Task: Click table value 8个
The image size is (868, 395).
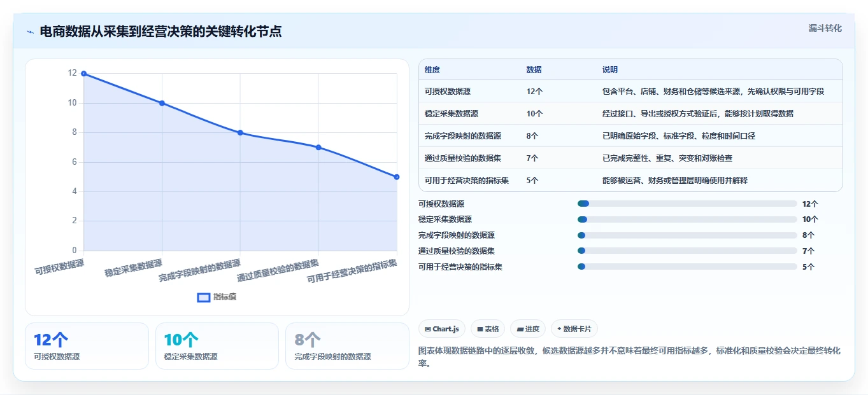Action: click(532, 136)
